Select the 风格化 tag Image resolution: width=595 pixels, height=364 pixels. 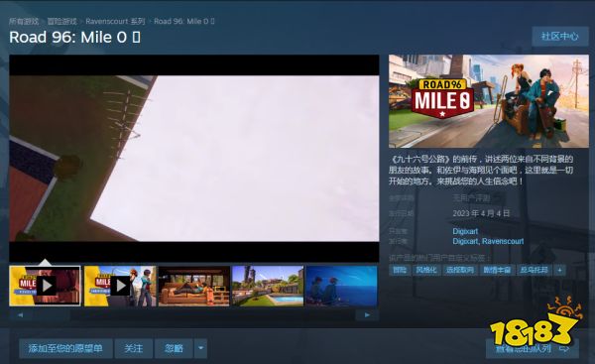point(426,270)
